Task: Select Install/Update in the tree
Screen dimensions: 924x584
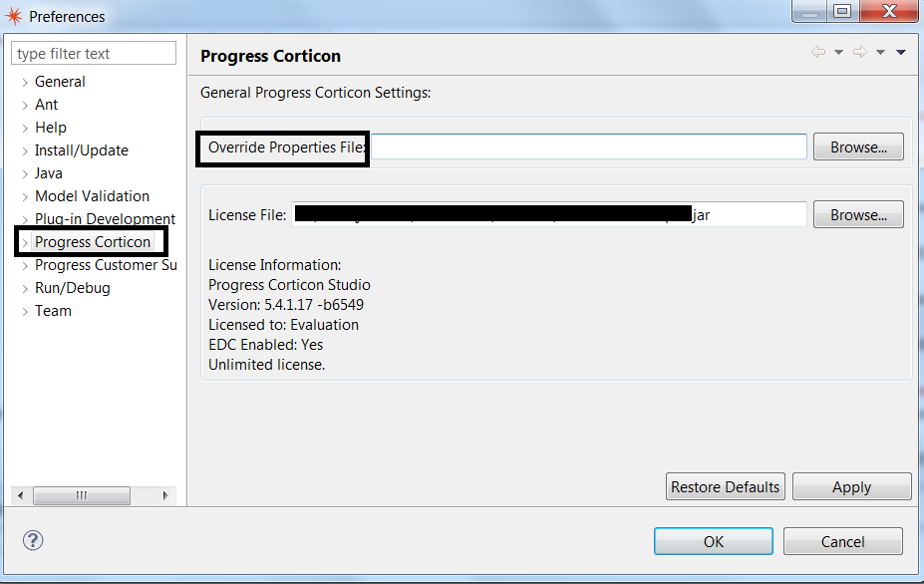Action: coord(82,150)
